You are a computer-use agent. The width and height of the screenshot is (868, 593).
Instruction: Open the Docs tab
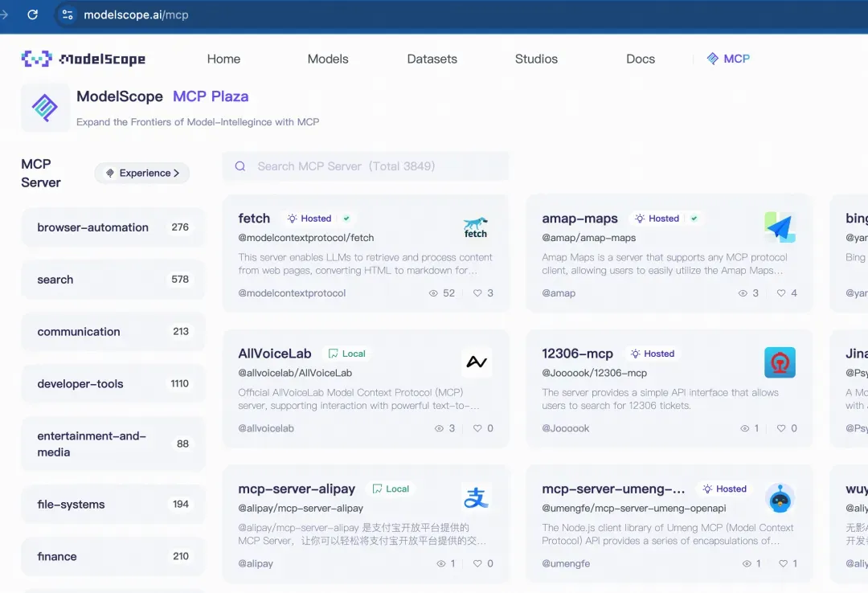[641, 59]
